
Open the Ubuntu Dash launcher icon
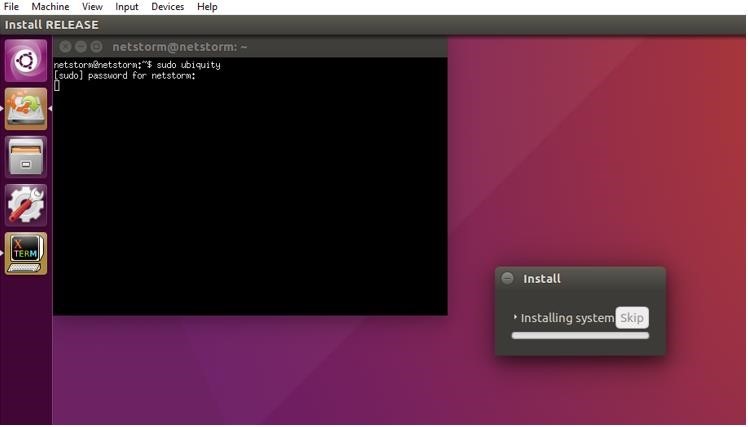pos(26,61)
